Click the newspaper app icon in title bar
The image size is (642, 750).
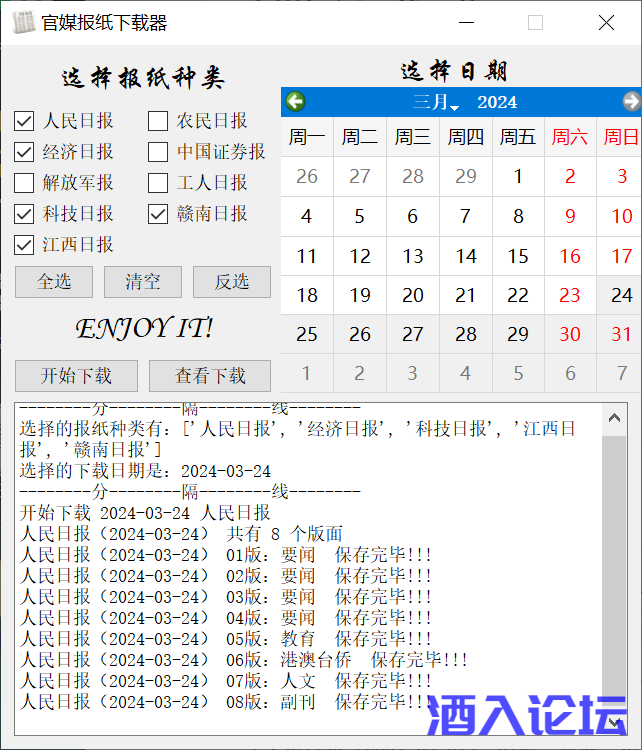point(22,22)
